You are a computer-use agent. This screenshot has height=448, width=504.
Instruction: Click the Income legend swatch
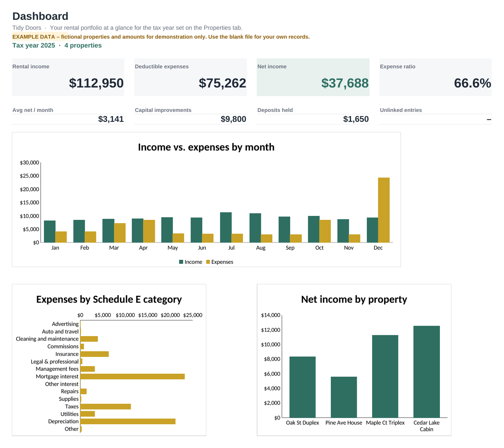(x=181, y=262)
